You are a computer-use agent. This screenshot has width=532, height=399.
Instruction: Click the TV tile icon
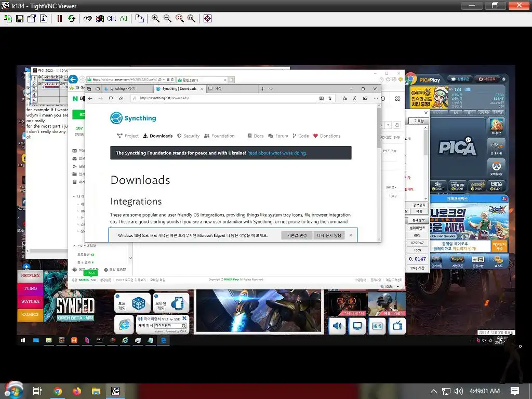pyautogui.click(x=397, y=326)
